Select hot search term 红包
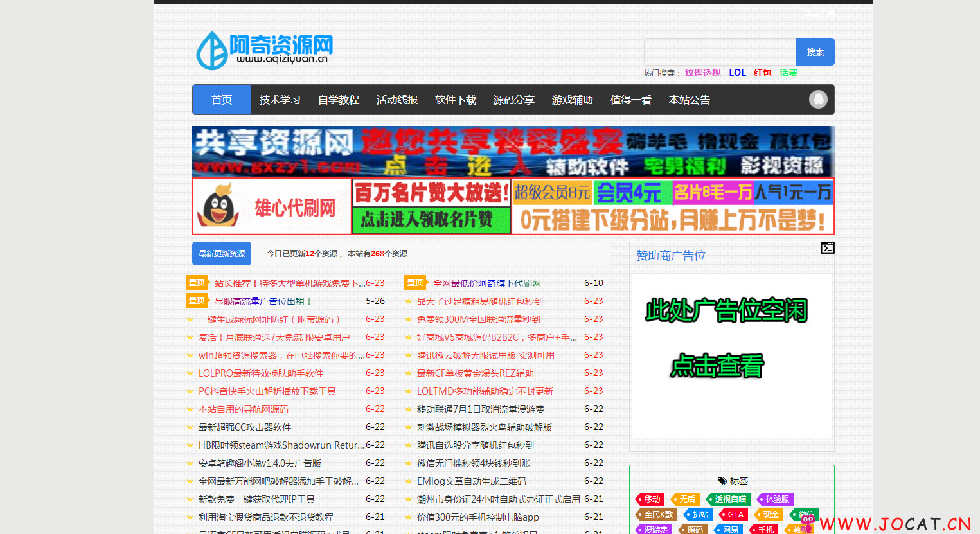This screenshot has width=980, height=534. pyautogui.click(x=763, y=73)
